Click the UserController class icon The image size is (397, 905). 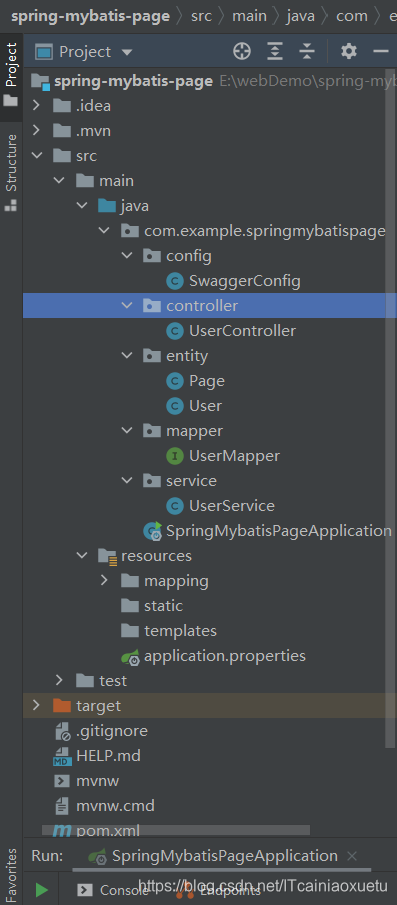(x=174, y=331)
